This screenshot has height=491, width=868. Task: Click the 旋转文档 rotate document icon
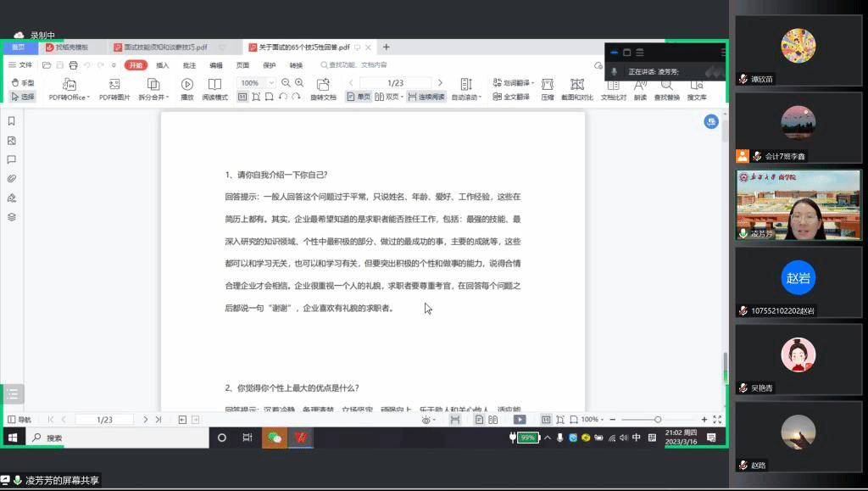(x=323, y=84)
